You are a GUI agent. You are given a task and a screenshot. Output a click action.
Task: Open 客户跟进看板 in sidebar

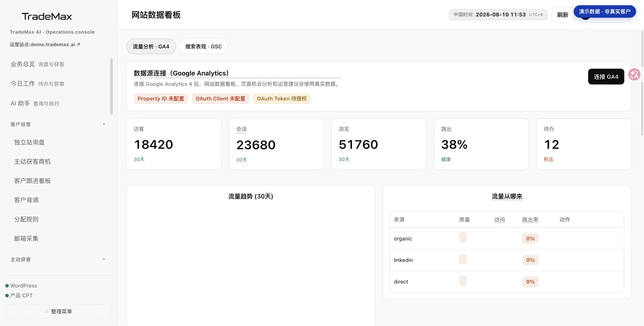(33, 181)
